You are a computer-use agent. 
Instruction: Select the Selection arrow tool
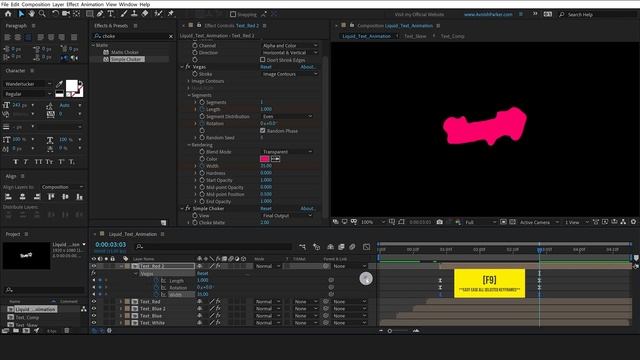tap(21, 14)
